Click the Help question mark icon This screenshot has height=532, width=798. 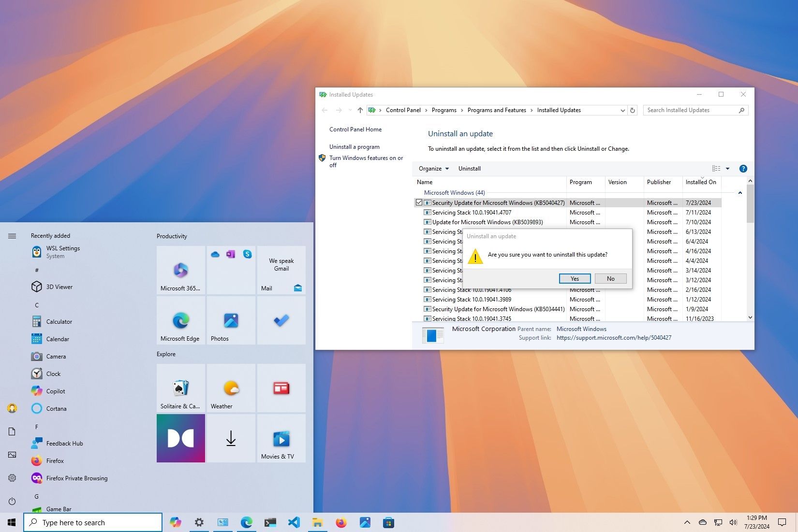743,168
